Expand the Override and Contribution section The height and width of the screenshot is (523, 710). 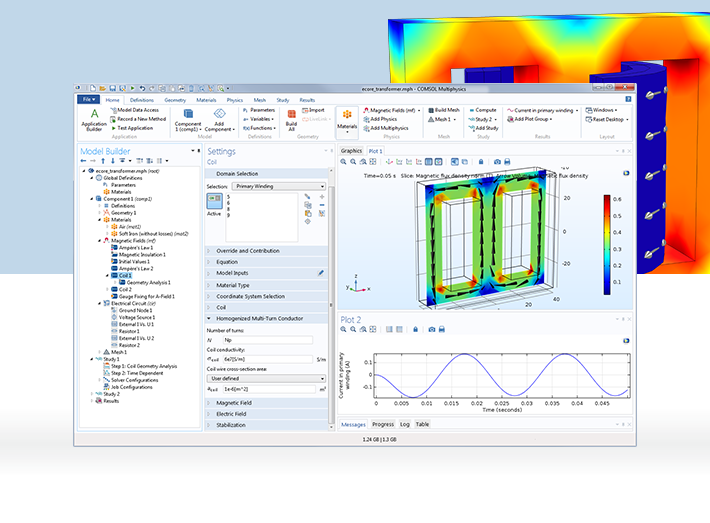pos(267,251)
